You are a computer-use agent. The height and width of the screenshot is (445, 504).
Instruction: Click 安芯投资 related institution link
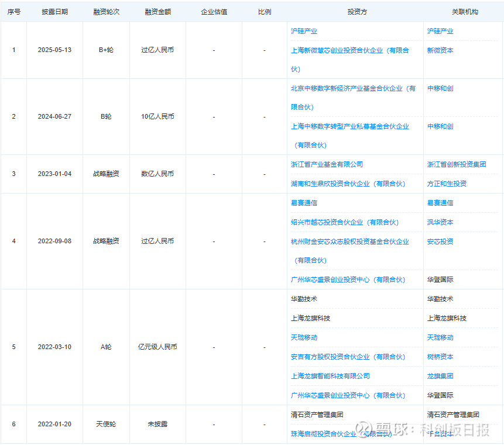[x=440, y=242]
